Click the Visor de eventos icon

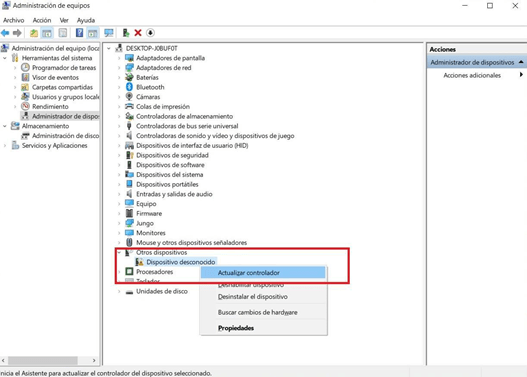coord(25,77)
